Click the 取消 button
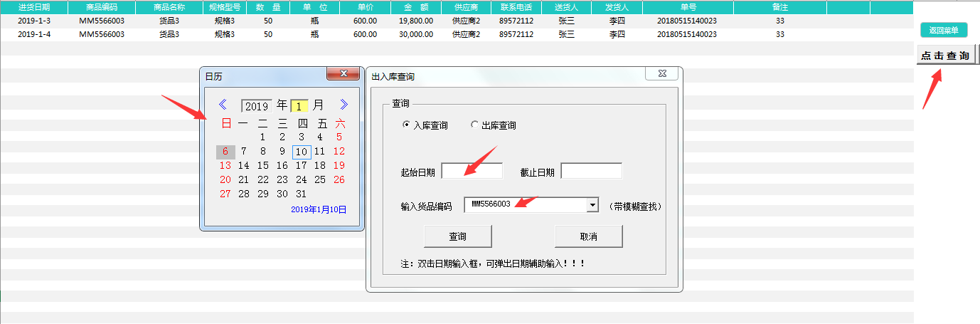The height and width of the screenshot is (324, 980). click(589, 236)
